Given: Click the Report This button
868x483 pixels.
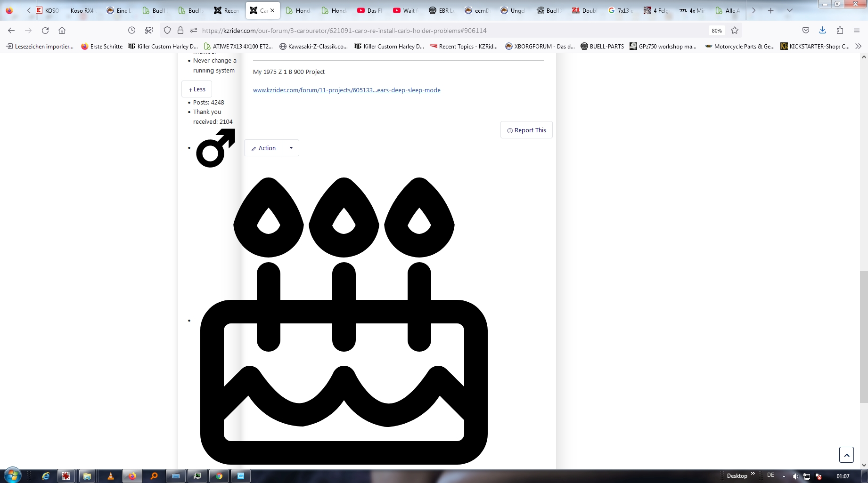Looking at the screenshot, I should coord(526,130).
